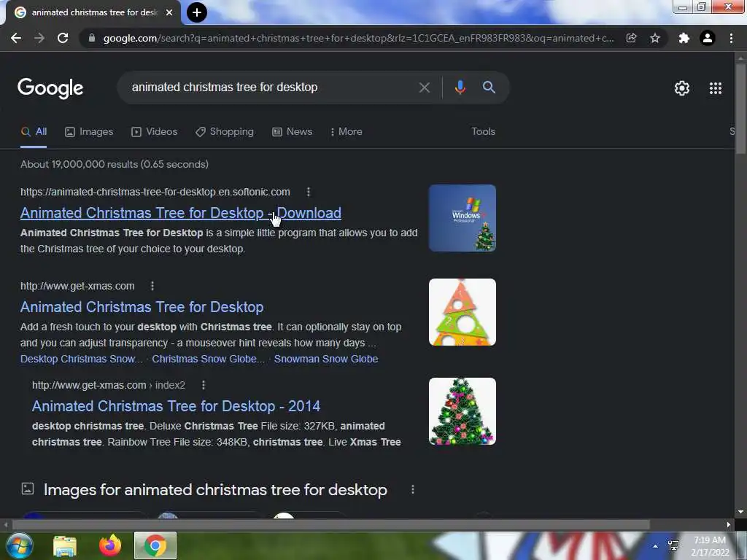Switch to the Images tab
The image size is (747, 560).
[x=89, y=132]
